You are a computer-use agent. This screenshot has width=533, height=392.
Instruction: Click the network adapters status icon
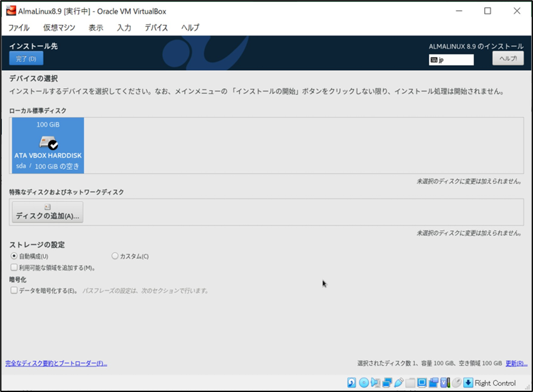pyautogui.click(x=387, y=383)
